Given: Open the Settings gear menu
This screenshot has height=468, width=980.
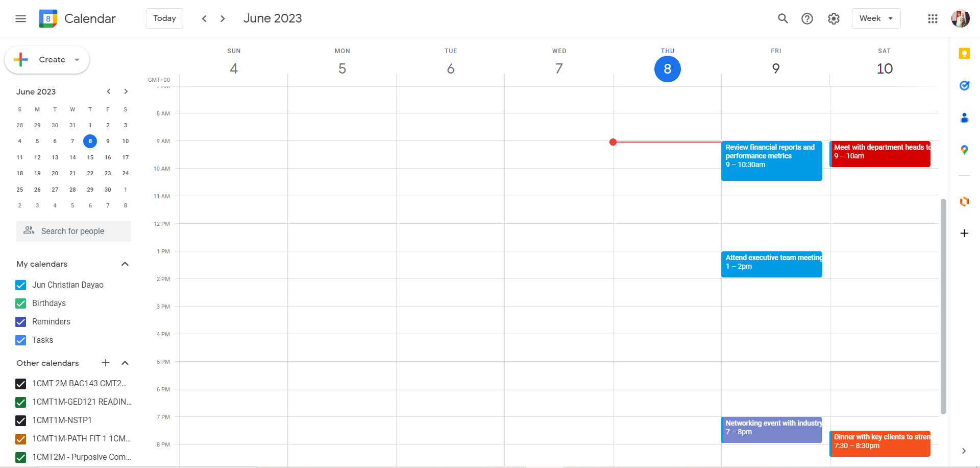Looking at the screenshot, I should 834,19.
